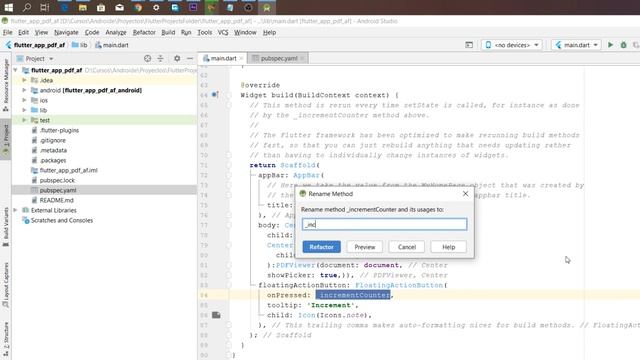Click the lib folder breadcrumb
The height and width of the screenshot is (360, 640).
pyautogui.click(x=80, y=45)
